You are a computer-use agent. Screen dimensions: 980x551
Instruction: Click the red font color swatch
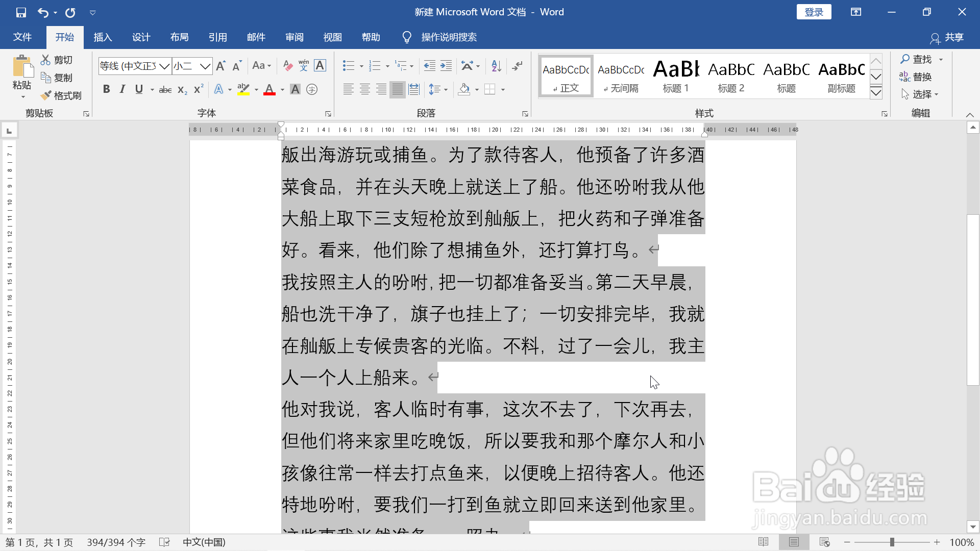(x=269, y=90)
